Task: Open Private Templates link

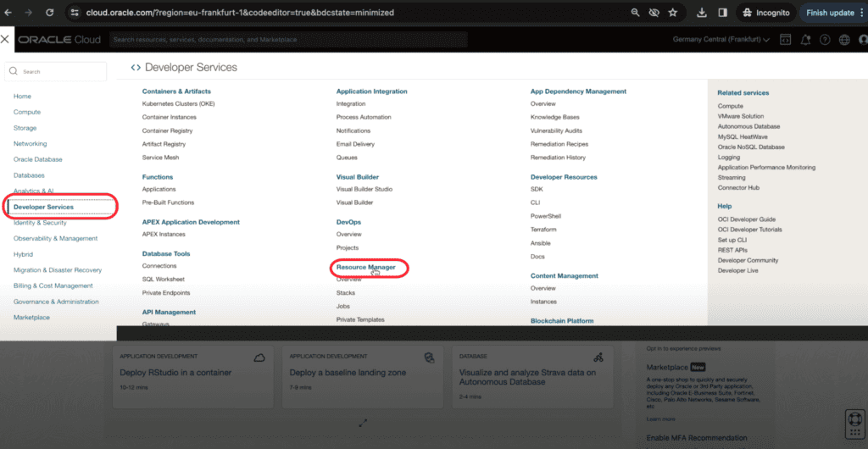Action: [x=360, y=319]
